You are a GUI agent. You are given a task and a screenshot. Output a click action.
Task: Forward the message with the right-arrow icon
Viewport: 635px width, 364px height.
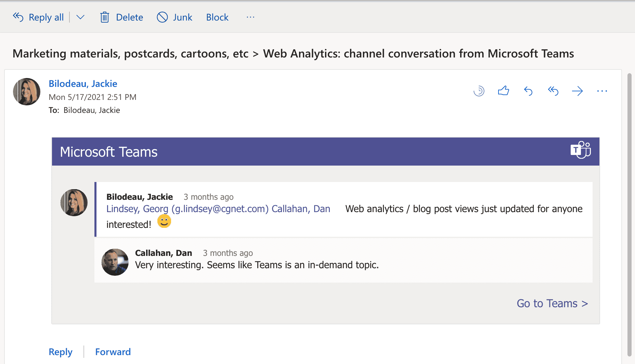pos(578,91)
